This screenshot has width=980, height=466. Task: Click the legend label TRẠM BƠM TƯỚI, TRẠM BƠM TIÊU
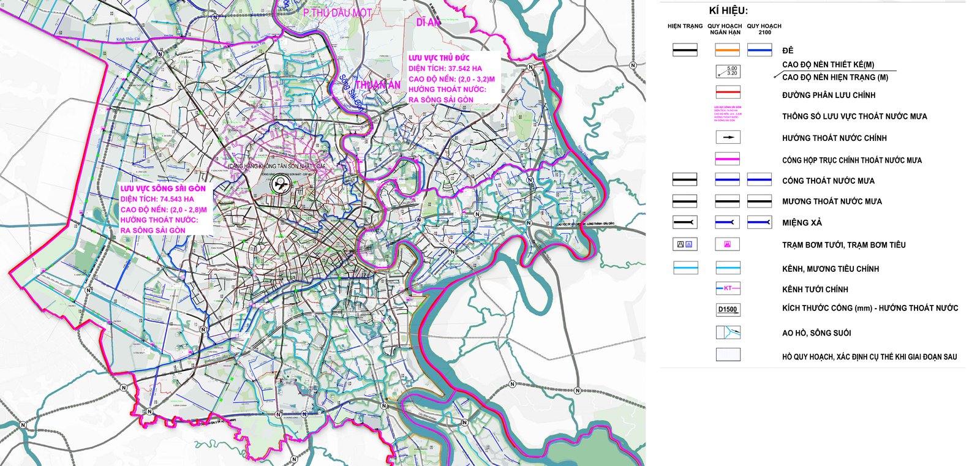tap(843, 245)
